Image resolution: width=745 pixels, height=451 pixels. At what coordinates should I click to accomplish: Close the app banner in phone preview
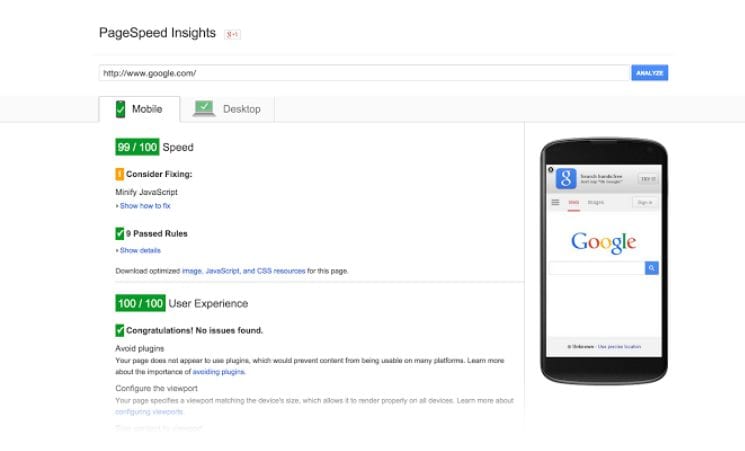coord(551,169)
